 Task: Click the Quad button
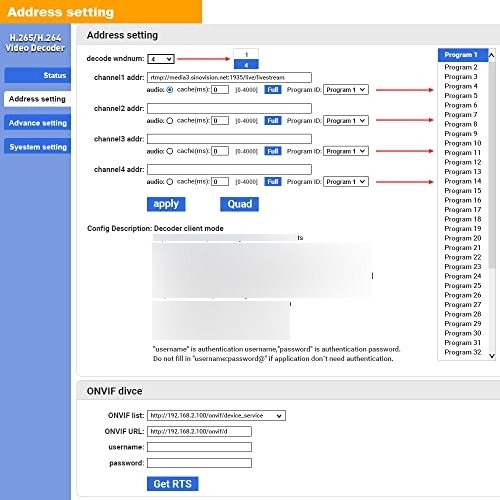pyautogui.click(x=239, y=204)
